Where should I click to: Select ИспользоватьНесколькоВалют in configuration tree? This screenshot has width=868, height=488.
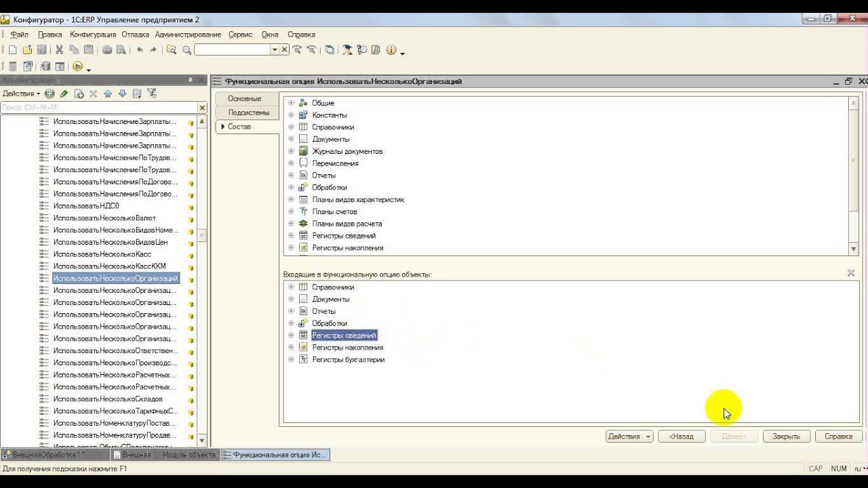(x=104, y=218)
